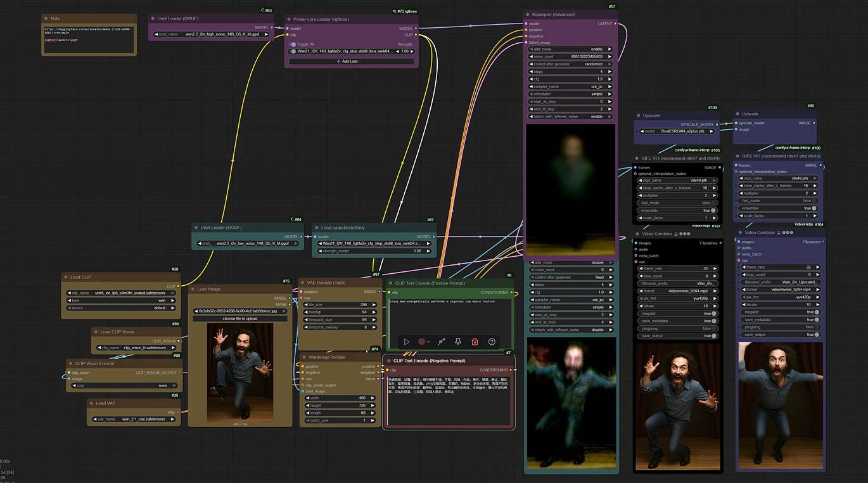Screen dimensions: 868x483
Task: Delete selected node with red trash icon
Action: coord(475,342)
